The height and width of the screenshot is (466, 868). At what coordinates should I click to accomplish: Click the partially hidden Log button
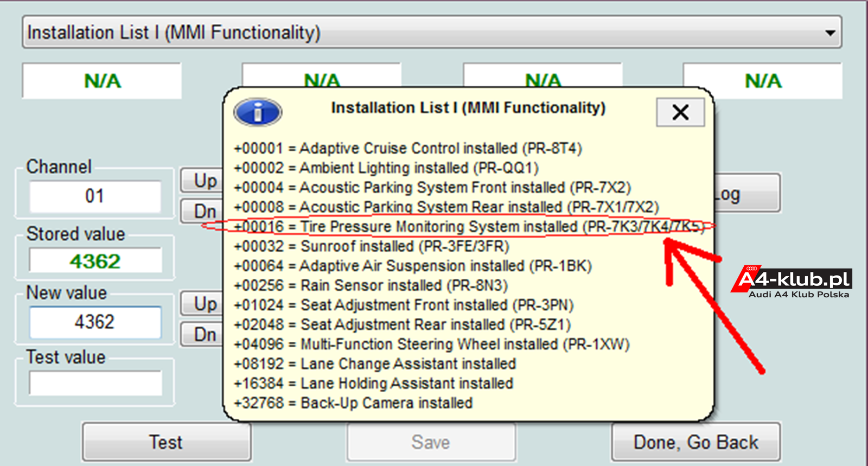tap(747, 193)
